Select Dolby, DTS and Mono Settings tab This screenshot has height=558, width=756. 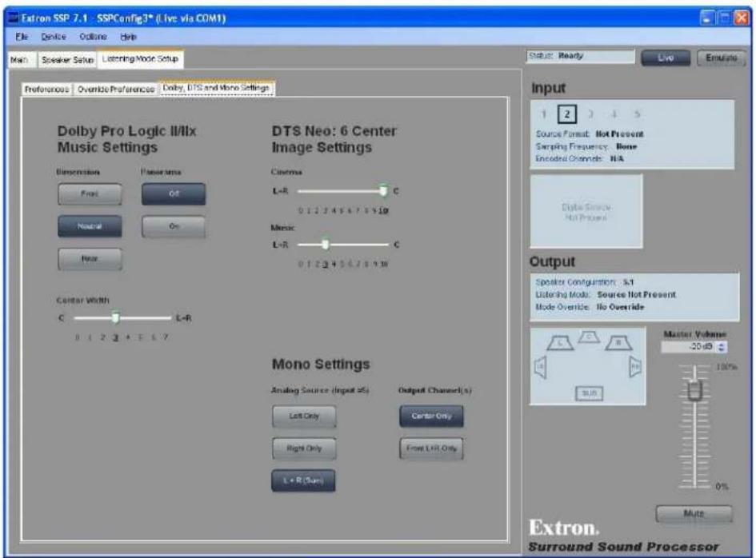[x=216, y=88]
